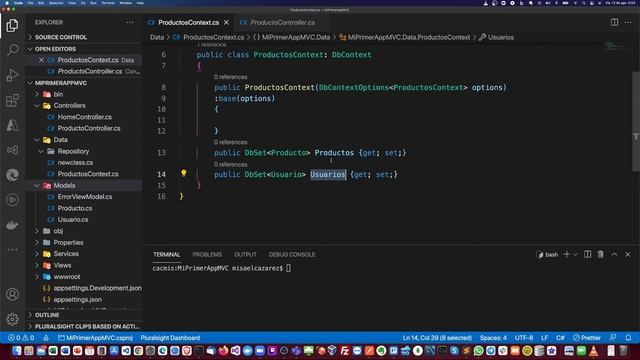Image resolution: width=640 pixels, height=360 pixels.
Task: Open the Explorer view in activity bar
Action: (x=12, y=26)
